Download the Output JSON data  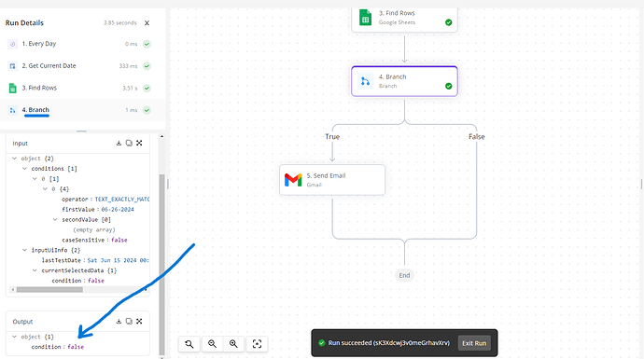tap(119, 322)
